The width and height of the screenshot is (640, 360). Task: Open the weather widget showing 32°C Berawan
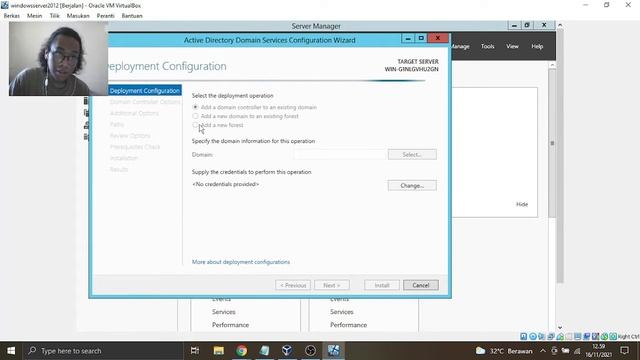[504, 351]
